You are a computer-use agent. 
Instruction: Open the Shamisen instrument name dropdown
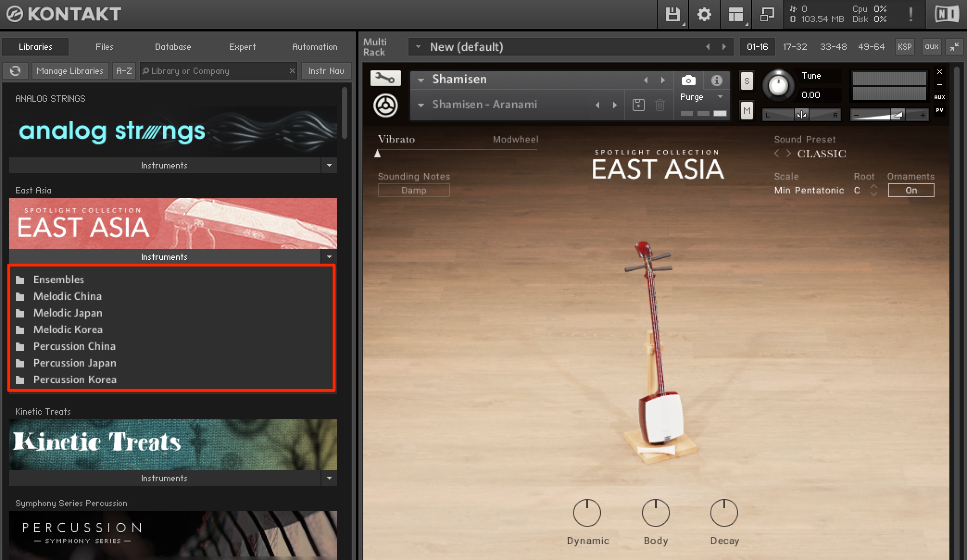[421, 80]
